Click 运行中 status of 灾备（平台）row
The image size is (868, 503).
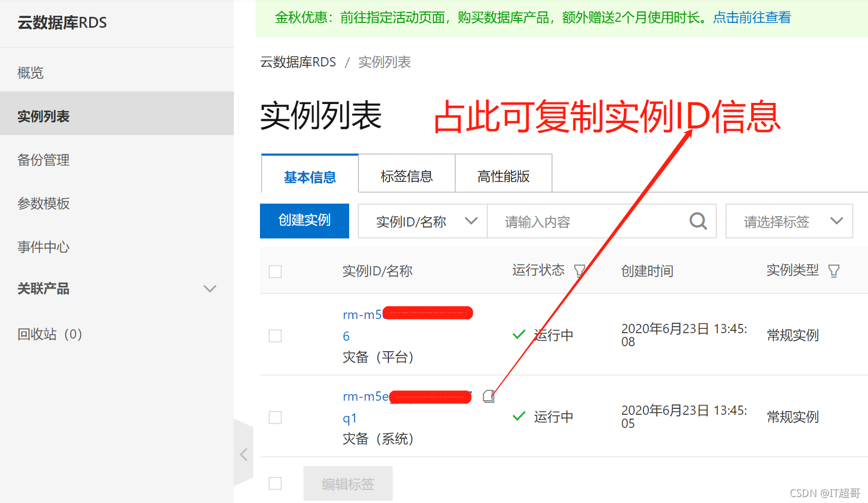click(x=554, y=335)
